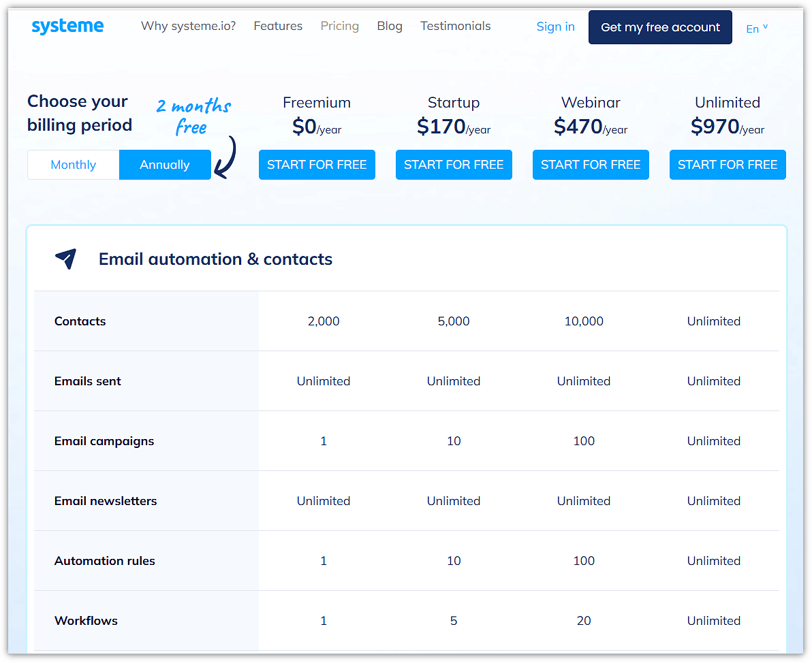Start for free on Startup plan
The width and height of the screenshot is (812, 663).
coord(454,165)
